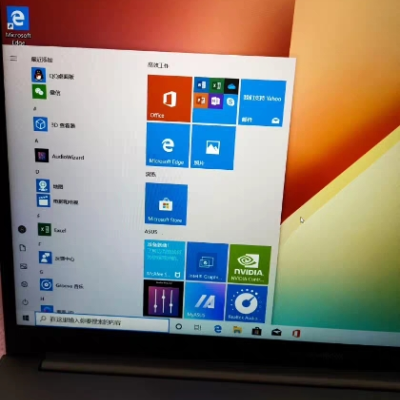Launch the Microsoft Edge tile

click(x=168, y=145)
